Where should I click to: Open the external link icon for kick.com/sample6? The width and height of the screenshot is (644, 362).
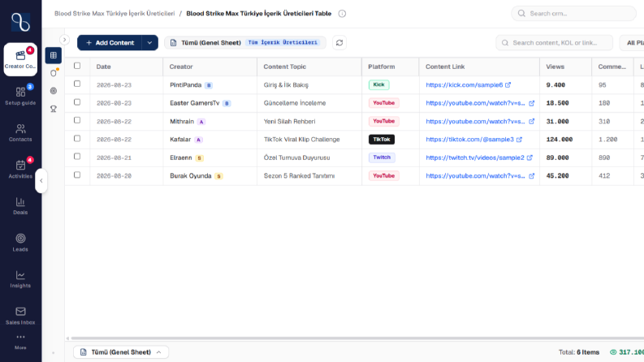tap(508, 84)
